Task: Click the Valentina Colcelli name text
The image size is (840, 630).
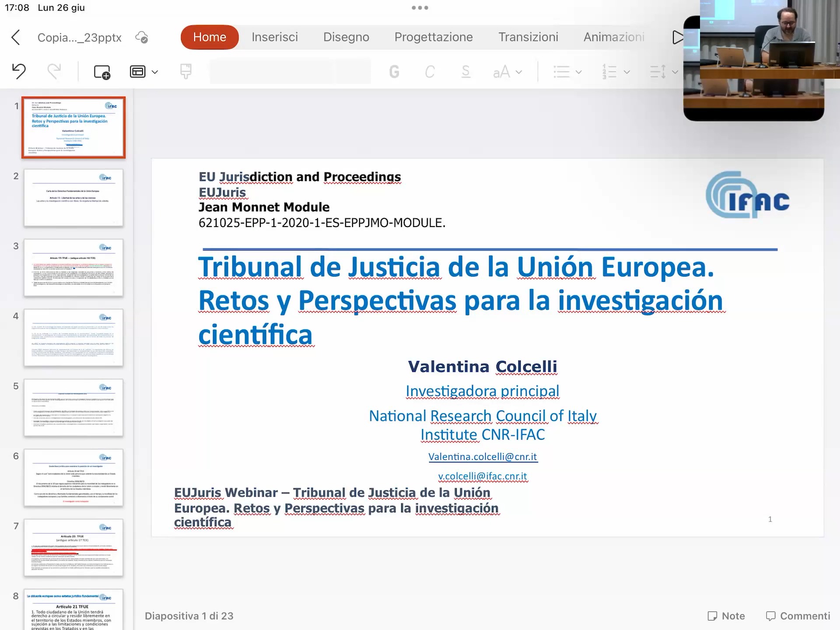Action: (x=483, y=367)
